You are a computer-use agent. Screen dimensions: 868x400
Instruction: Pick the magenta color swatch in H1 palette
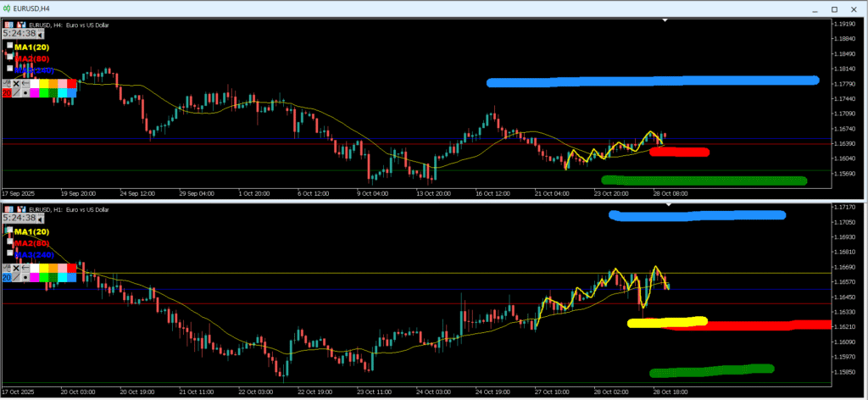[34, 277]
